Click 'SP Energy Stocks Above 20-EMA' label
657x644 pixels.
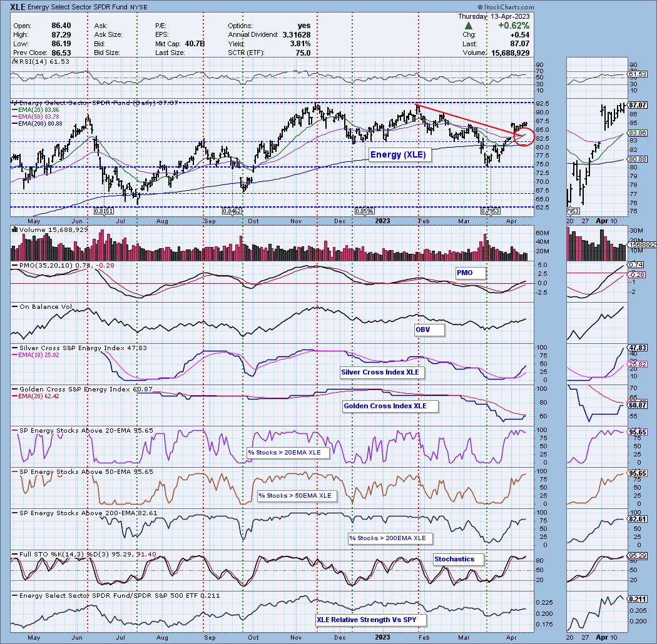click(82, 430)
